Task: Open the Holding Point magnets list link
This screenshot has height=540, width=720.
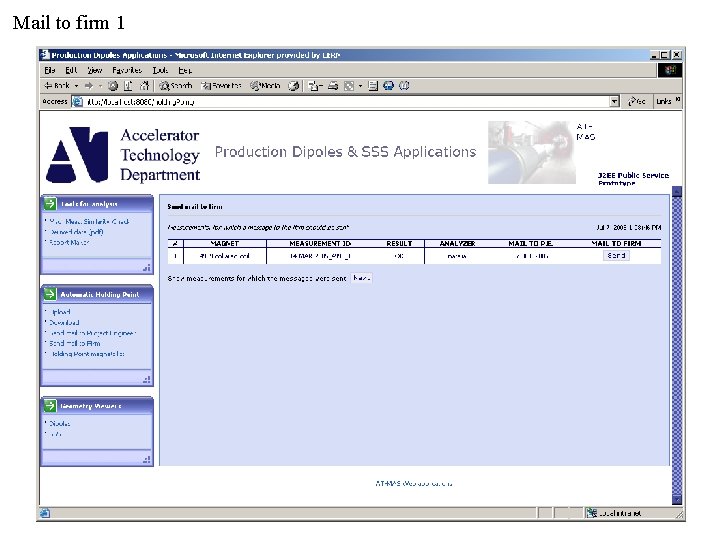Action: [x=87, y=354]
